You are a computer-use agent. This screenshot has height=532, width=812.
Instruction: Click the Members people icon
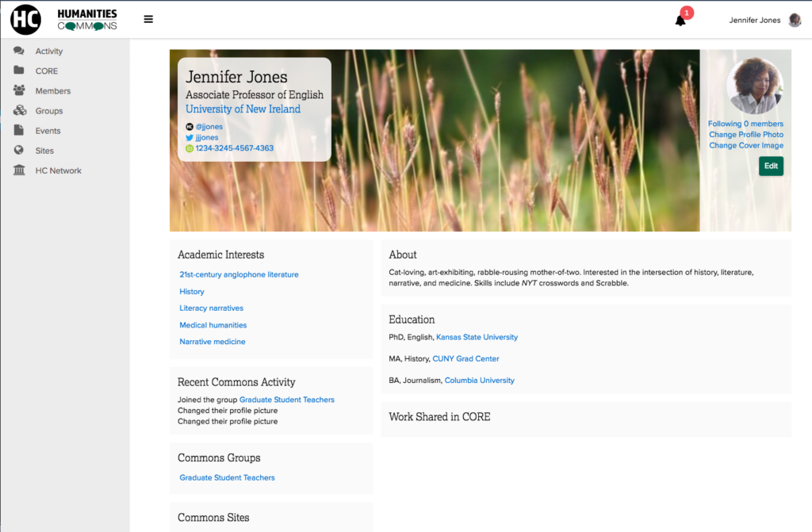point(19,90)
